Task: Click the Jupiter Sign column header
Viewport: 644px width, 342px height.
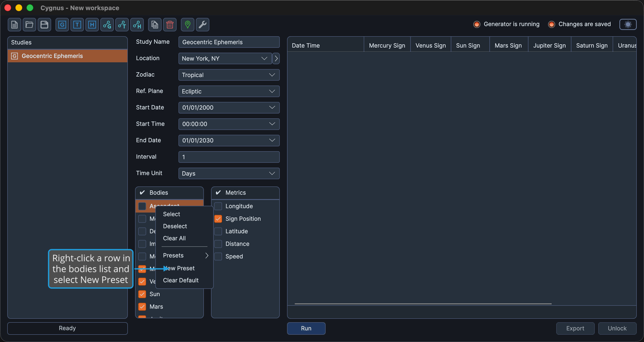Action: 549,45
